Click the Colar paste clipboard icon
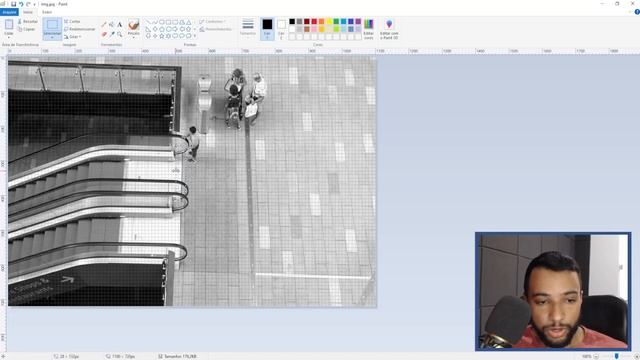This screenshot has width=640, height=360. click(9, 25)
